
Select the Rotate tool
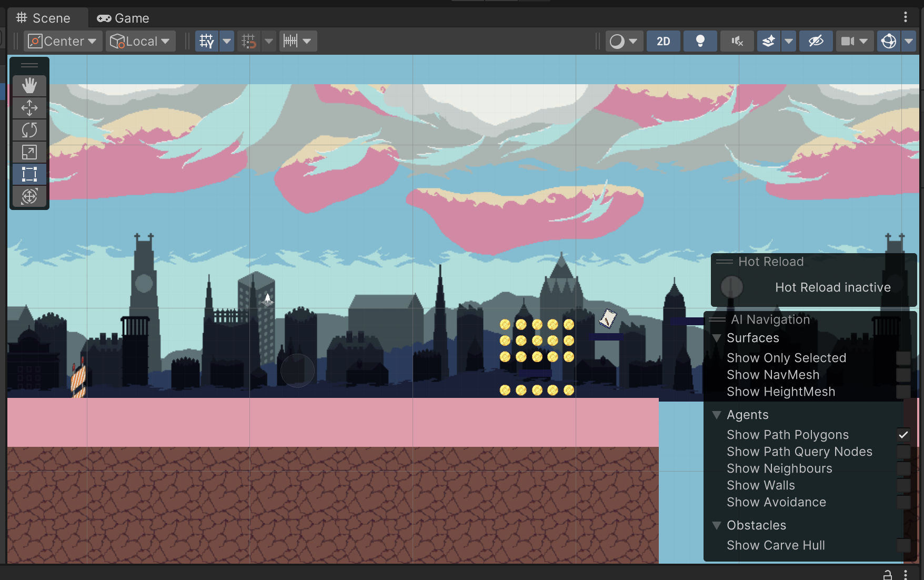click(29, 130)
